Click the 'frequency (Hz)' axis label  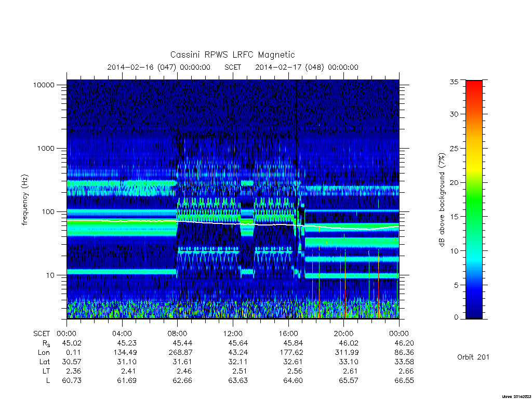(24, 200)
